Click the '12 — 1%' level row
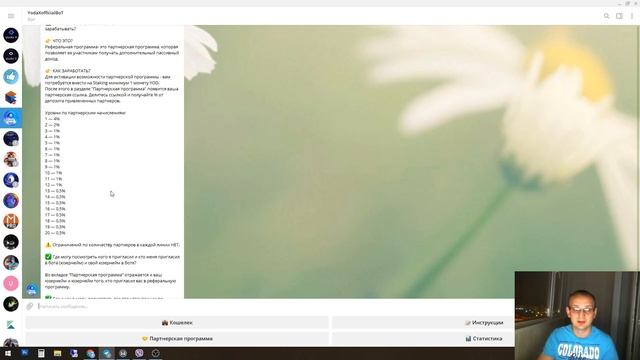Viewport: 640px width, 360px height. point(53,185)
